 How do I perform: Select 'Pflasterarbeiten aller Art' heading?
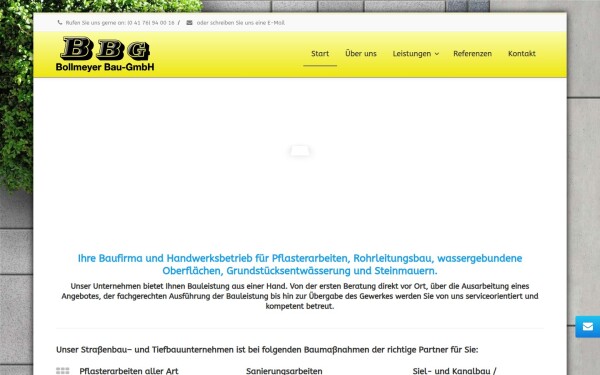click(129, 371)
